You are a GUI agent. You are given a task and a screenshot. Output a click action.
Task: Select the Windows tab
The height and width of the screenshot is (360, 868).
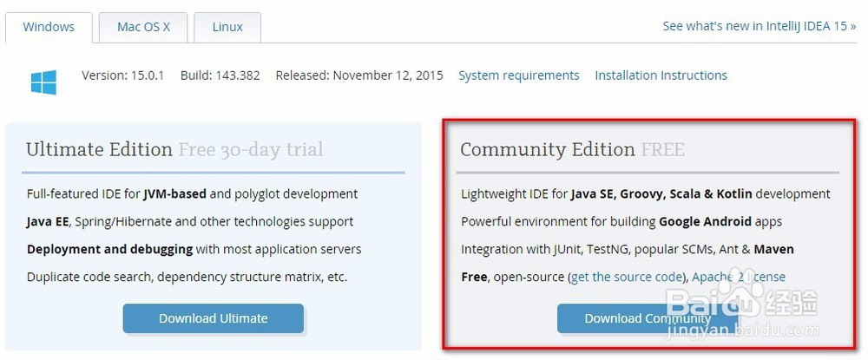[49, 27]
